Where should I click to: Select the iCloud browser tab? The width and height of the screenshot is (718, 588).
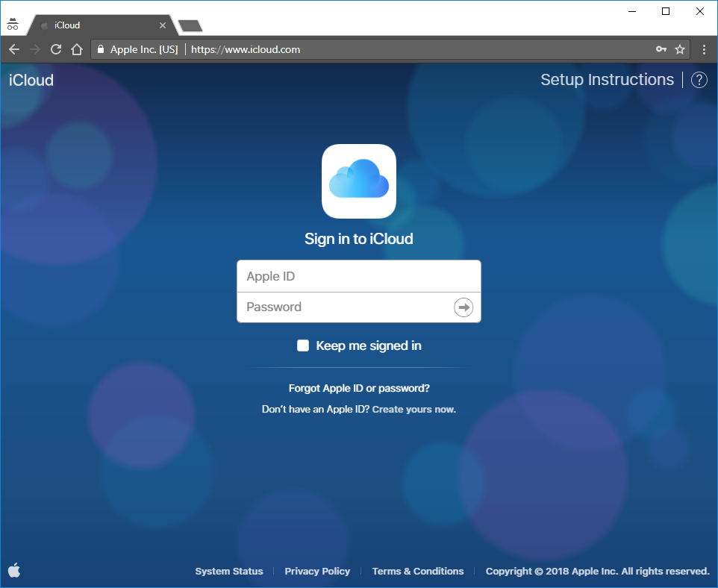click(x=97, y=25)
